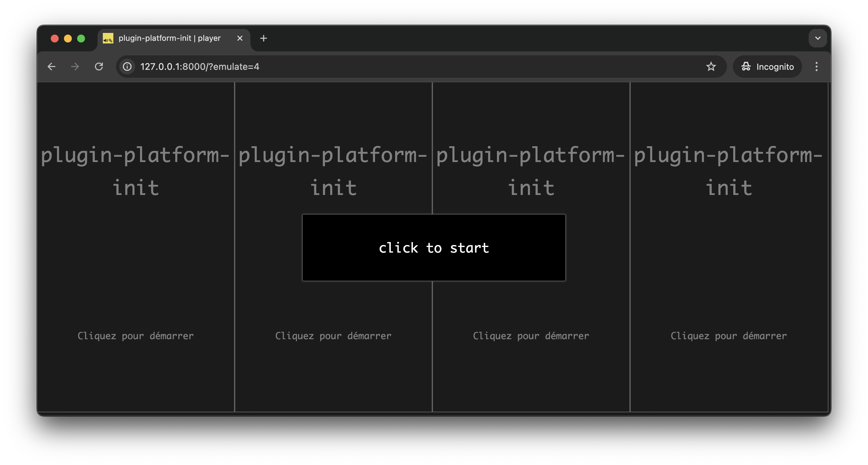This screenshot has height=465, width=868.
Task: Click the back navigation arrow
Action: [x=51, y=66]
